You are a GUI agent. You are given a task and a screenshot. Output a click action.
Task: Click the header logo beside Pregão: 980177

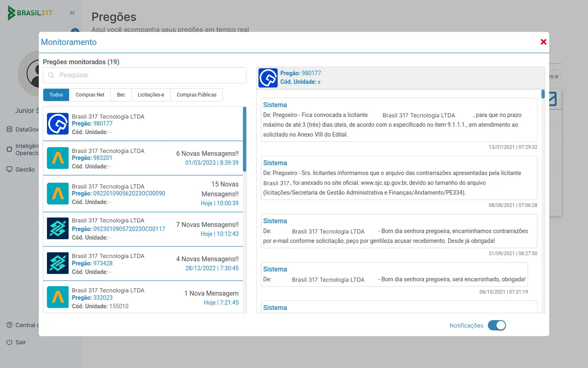[268, 78]
